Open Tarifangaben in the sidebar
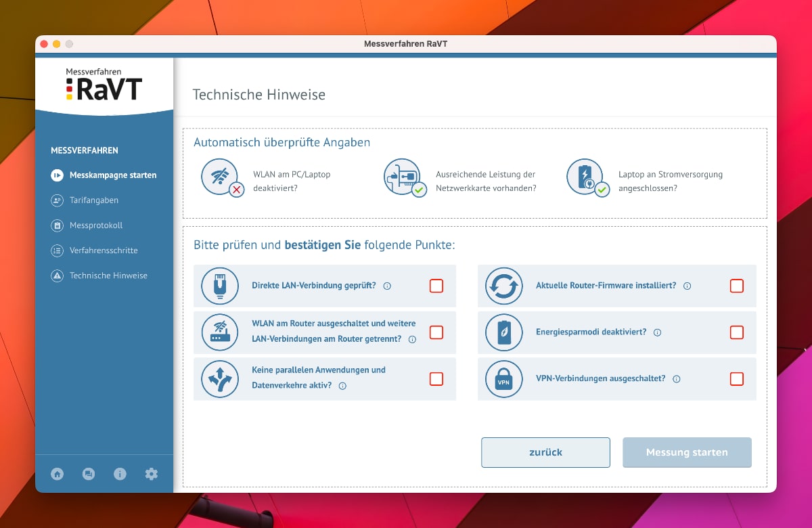 click(94, 200)
